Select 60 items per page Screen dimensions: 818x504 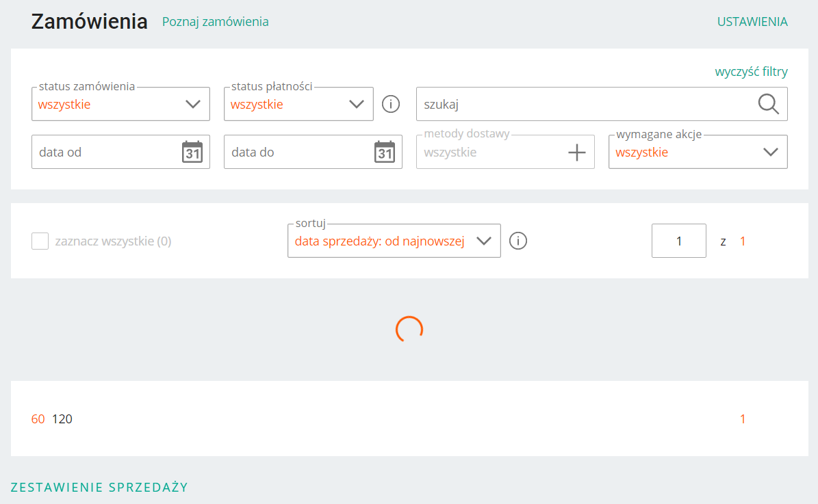click(x=38, y=419)
